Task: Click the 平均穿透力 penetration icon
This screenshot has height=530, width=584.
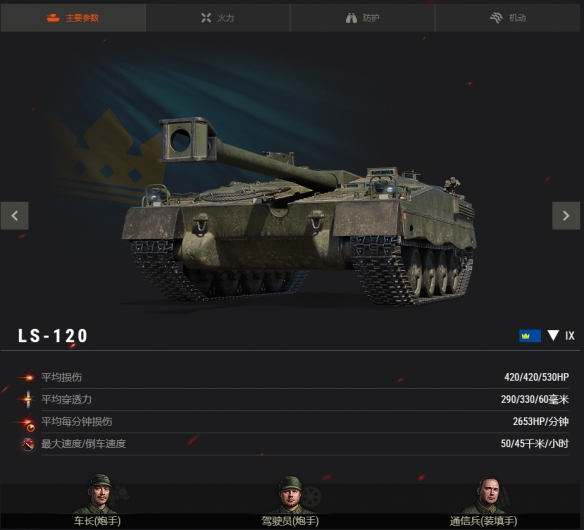Action: click(x=27, y=399)
